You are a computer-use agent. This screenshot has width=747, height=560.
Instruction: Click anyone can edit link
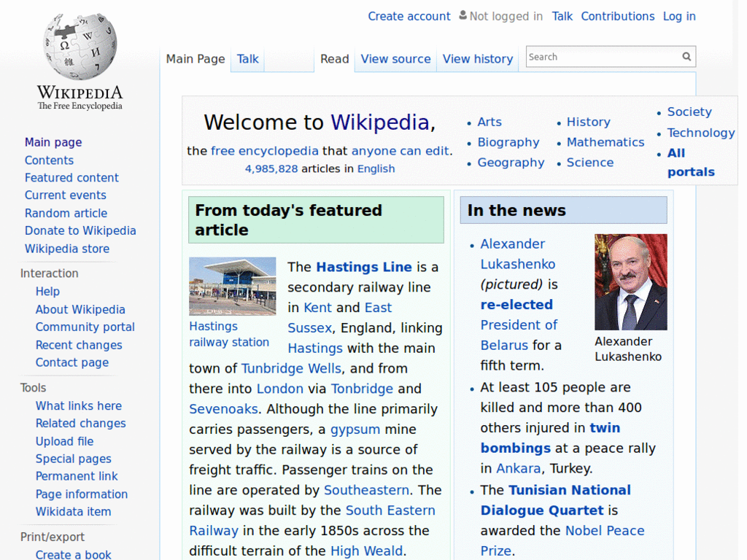point(400,151)
